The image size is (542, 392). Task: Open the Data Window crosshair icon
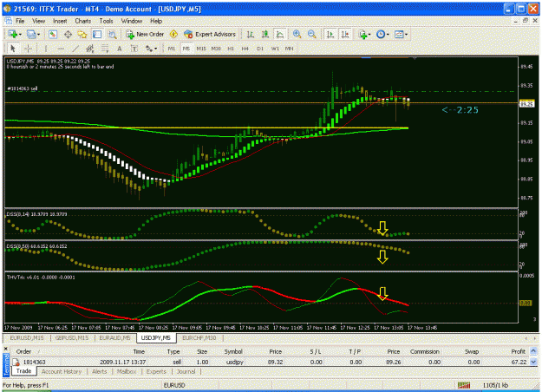tap(68, 34)
